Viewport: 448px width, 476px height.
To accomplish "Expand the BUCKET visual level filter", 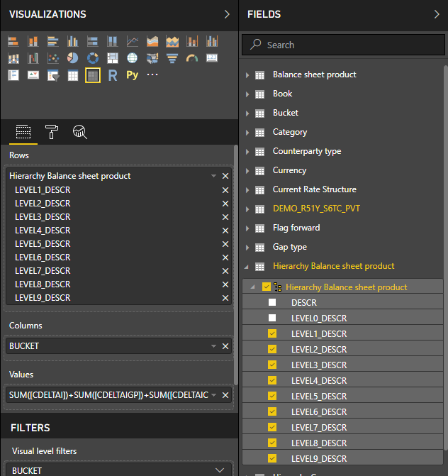I will coord(220,470).
